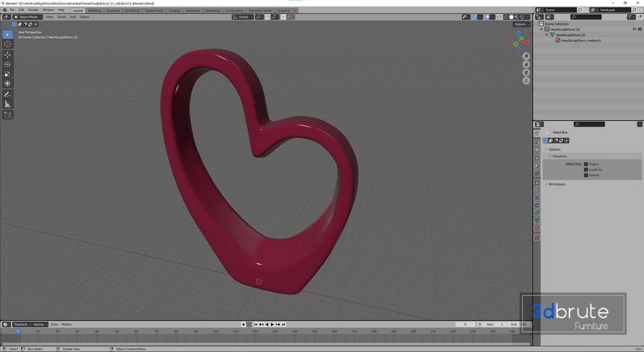Select the Move tool in the toolbar
The image size is (644, 352).
(x=8, y=55)
